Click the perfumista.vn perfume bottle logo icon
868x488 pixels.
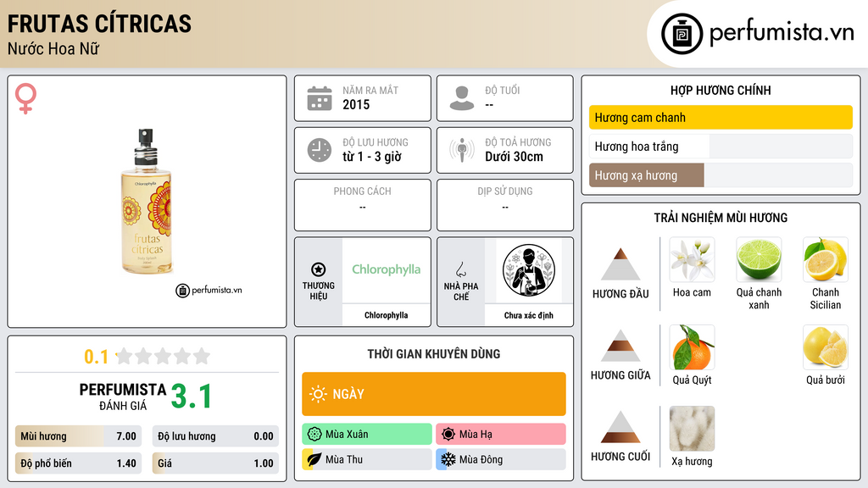682,34
